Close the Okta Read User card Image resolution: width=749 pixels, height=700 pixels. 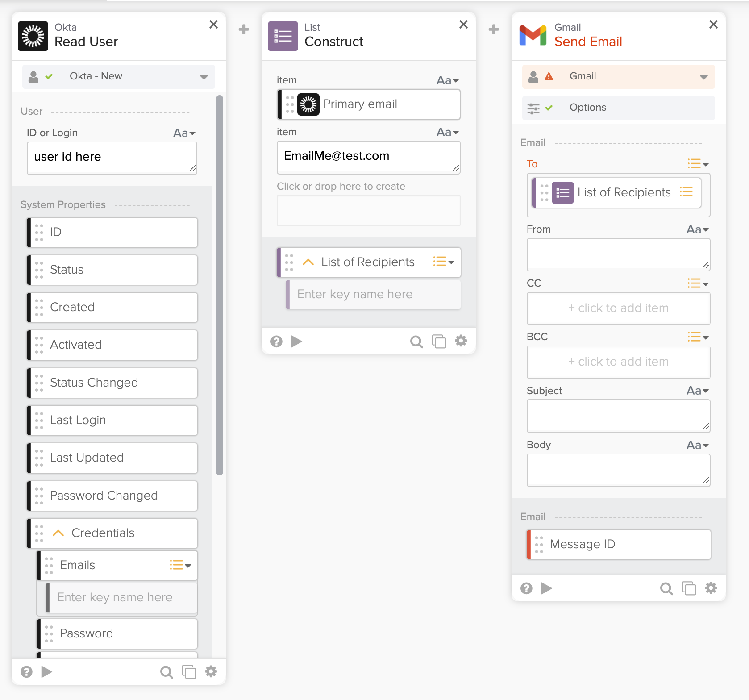pos(214,25)
